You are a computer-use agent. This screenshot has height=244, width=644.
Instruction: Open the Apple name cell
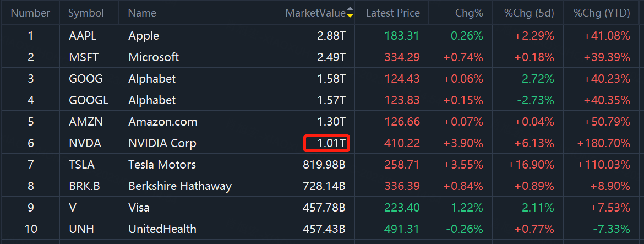click(x=144, y=36)
